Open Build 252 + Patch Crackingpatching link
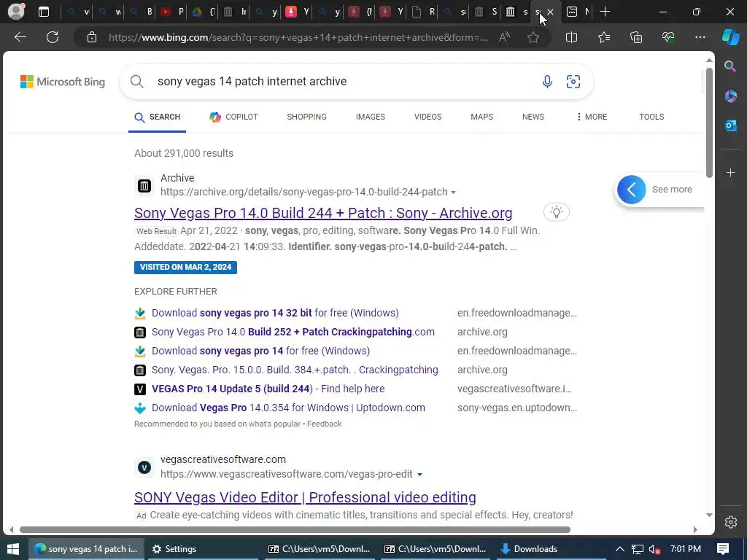747x560 pixels. click(x=293, y=332)
